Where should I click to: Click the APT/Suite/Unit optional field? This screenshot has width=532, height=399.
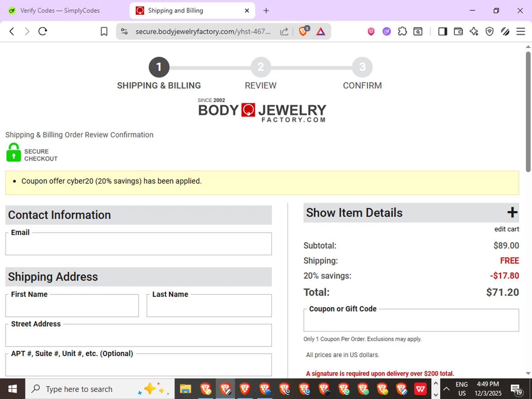click(x=139, y=365)
